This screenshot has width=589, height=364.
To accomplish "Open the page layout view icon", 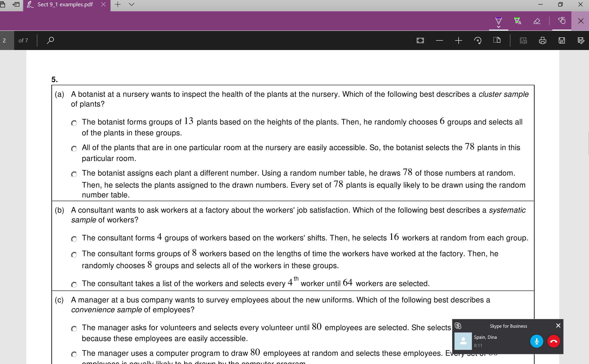I will (x=497, y=40).
